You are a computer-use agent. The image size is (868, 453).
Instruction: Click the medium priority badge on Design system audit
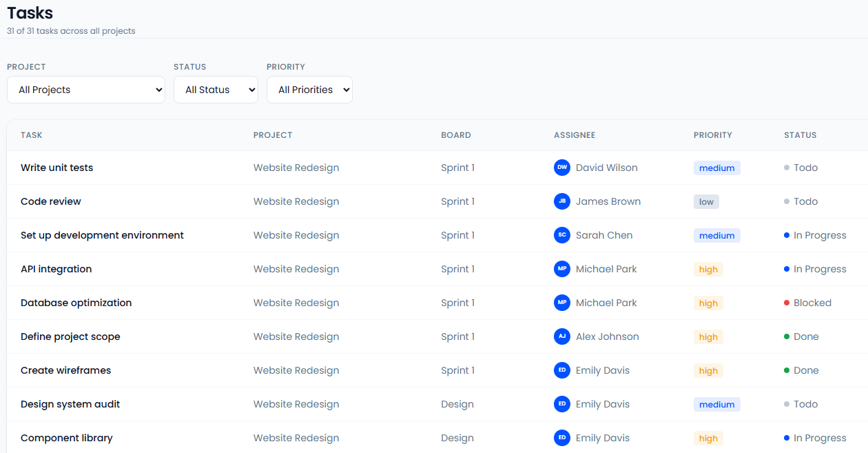716,404
